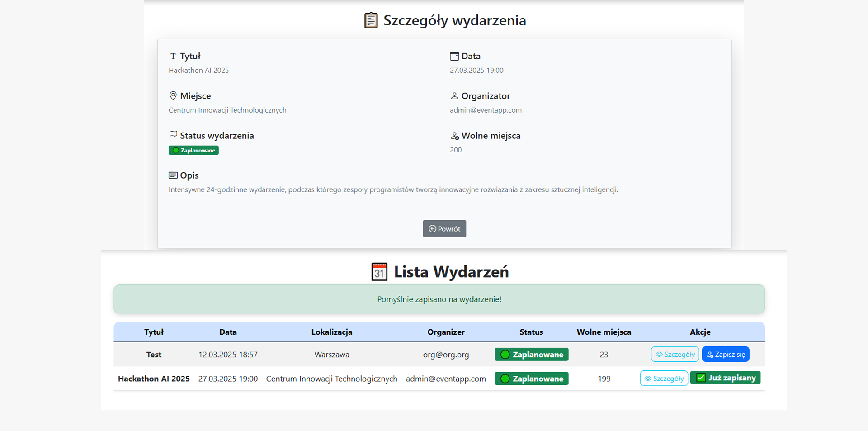
Task: Click the location pin icon beside Miejsce
Action: tap(173, 96)
